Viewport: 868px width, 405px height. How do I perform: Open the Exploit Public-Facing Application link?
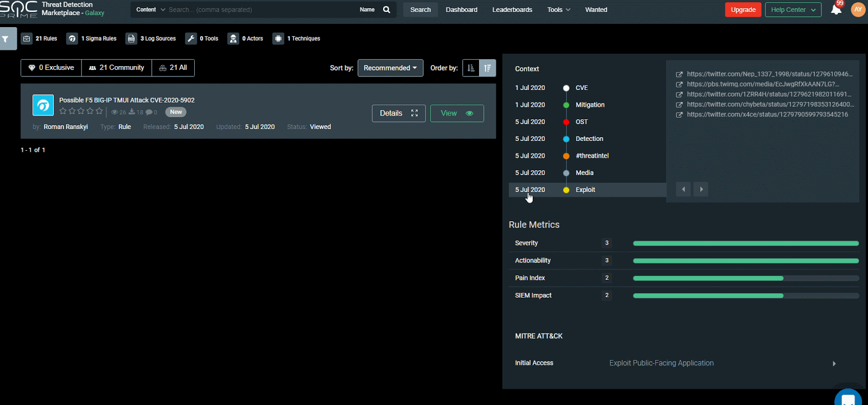click(x=661, y=363)
